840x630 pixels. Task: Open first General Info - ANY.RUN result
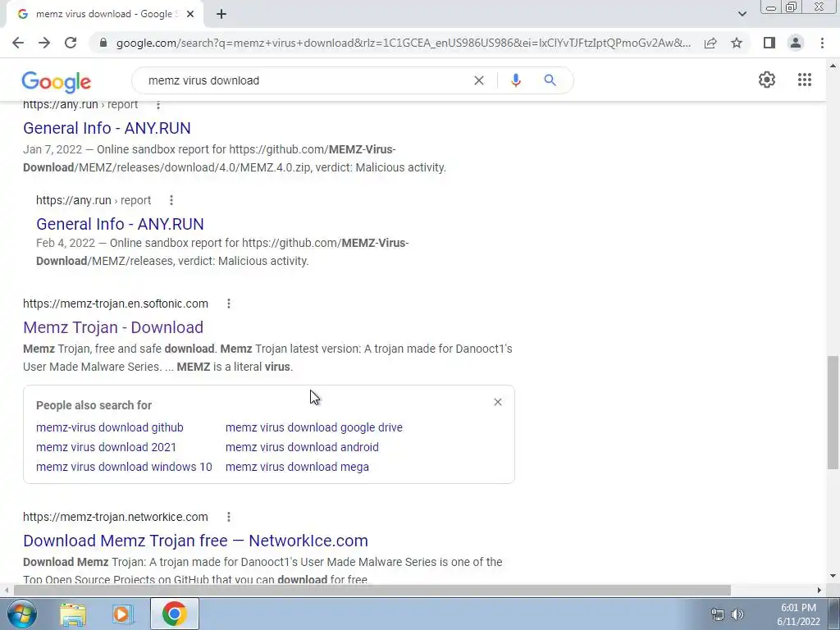coord(107,128)
